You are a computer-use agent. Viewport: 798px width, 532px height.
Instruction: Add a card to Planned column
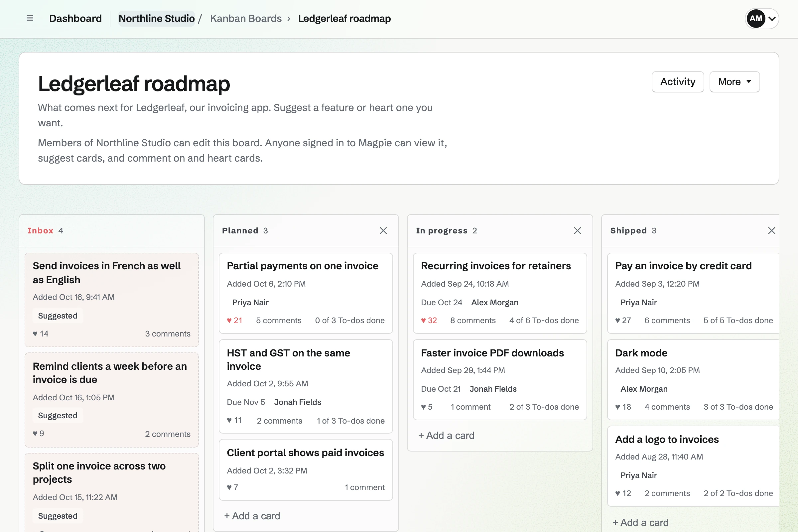252,516
